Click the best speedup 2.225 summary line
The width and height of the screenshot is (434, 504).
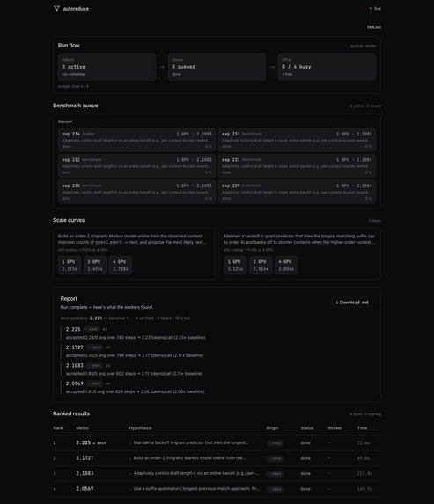(94, 318)
